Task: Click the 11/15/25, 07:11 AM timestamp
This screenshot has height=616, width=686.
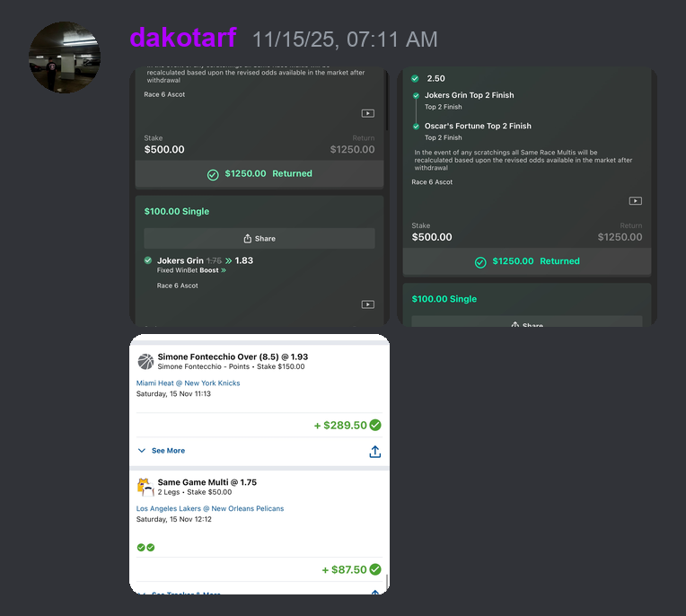Action: click(345, 40)
